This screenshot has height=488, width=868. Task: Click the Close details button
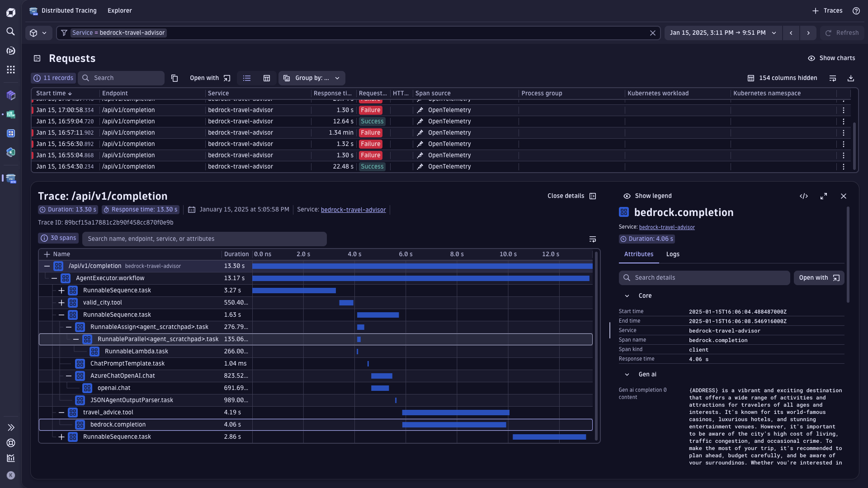tap(566, 196)
